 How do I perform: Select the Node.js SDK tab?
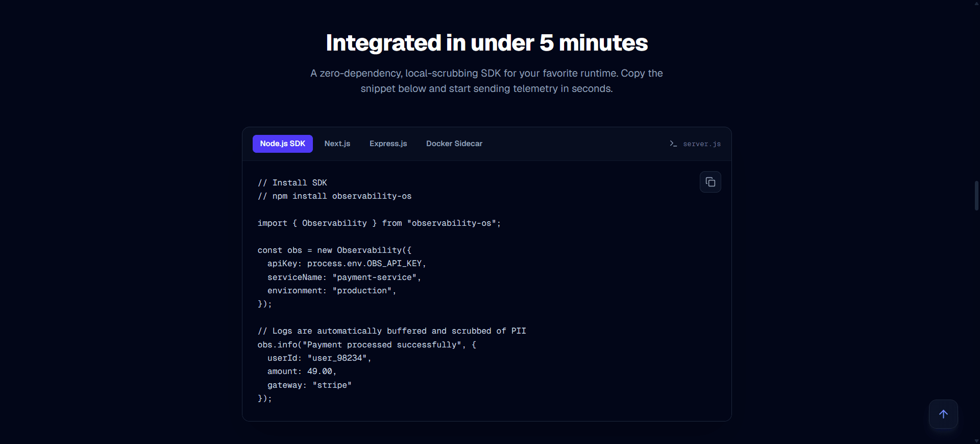(283, 144)
